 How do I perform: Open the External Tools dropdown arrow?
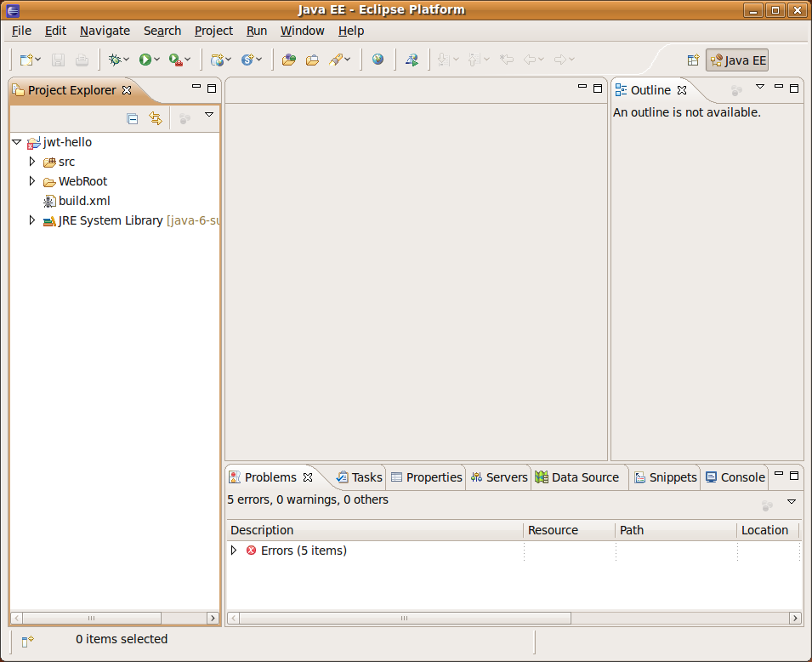pos(187,60)
